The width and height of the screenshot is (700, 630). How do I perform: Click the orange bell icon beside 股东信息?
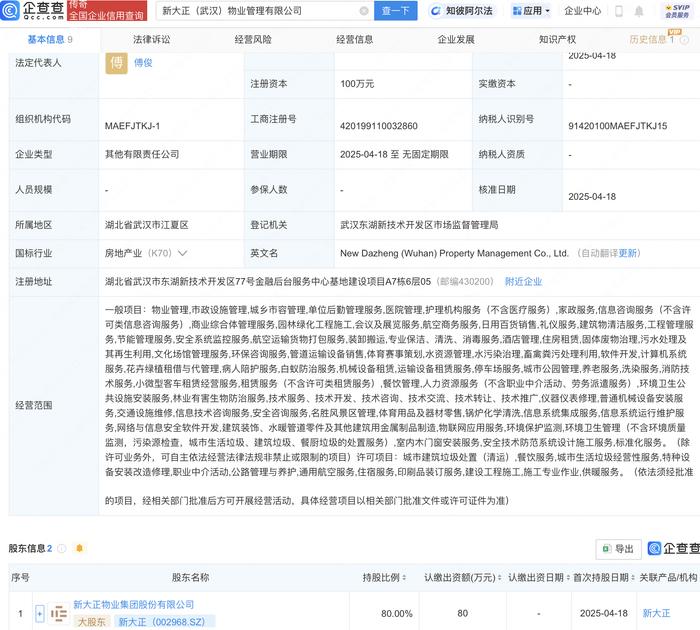(79, 548)
